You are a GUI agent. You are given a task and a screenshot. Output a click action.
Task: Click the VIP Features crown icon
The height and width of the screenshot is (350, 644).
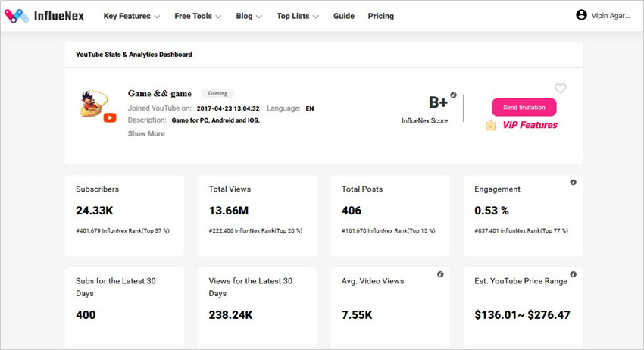pos(490,125)
